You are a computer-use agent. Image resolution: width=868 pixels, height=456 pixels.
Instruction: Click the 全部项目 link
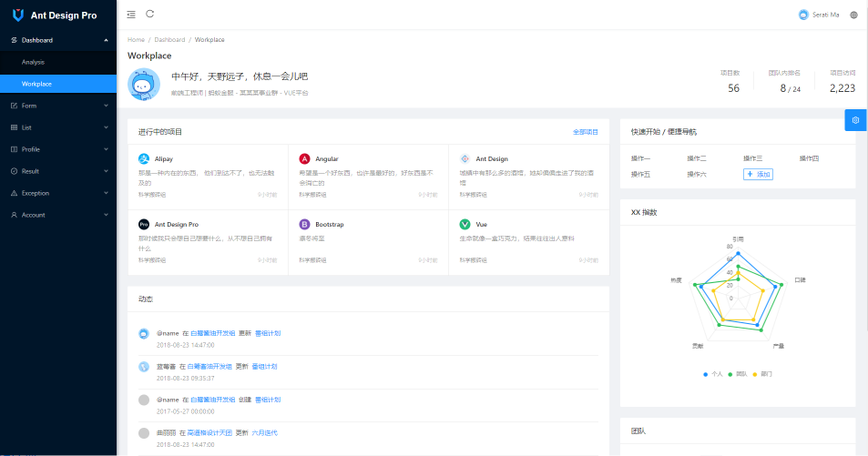click(x=585, y=132)
